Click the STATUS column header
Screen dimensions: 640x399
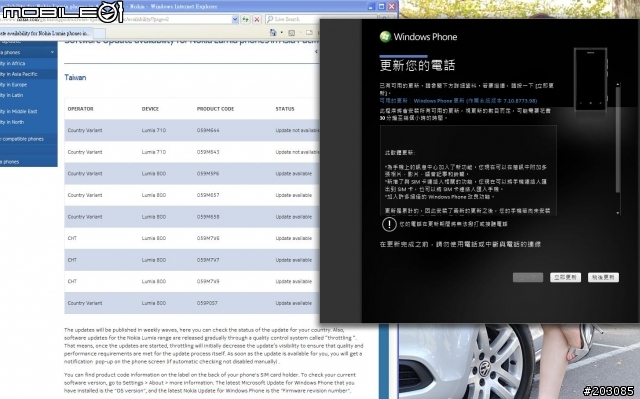pos(285,109)
